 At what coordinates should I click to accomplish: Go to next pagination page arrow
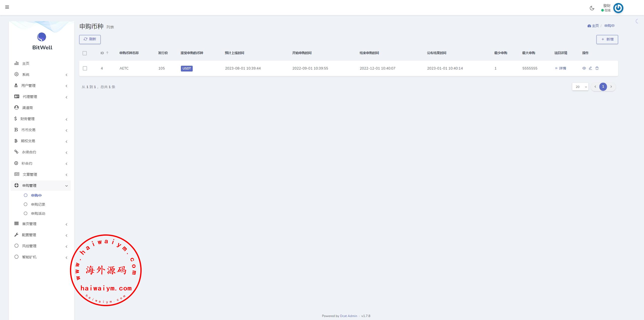point(611,87)
